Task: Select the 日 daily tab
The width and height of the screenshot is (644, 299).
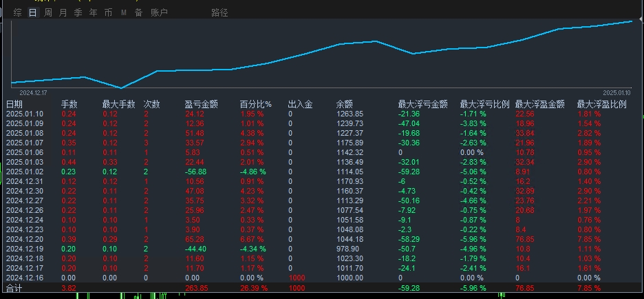Action: pos(32,13)
